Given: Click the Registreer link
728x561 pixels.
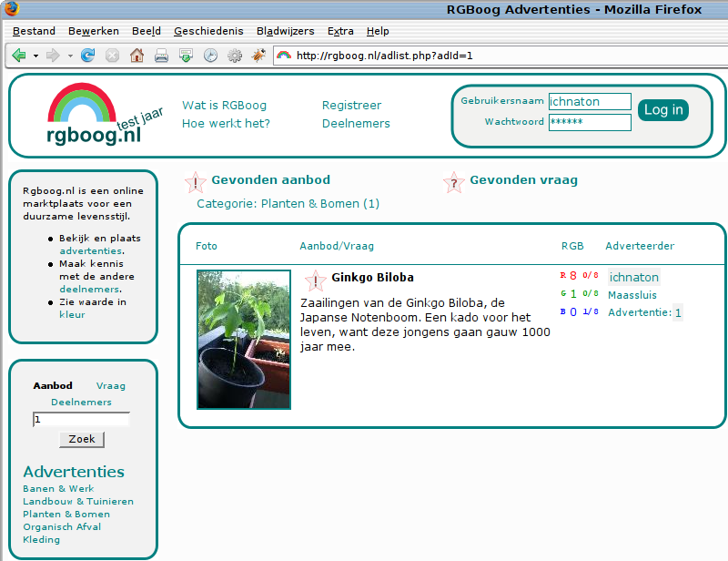Looking at the screenshot, I should [351, 105].
